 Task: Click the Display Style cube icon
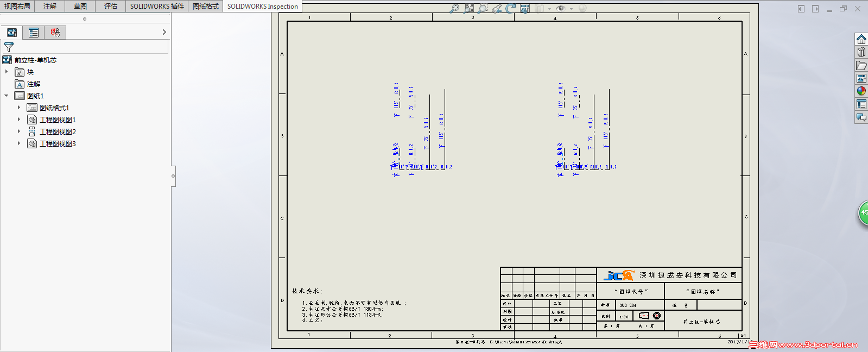click(x=540, y=8)
